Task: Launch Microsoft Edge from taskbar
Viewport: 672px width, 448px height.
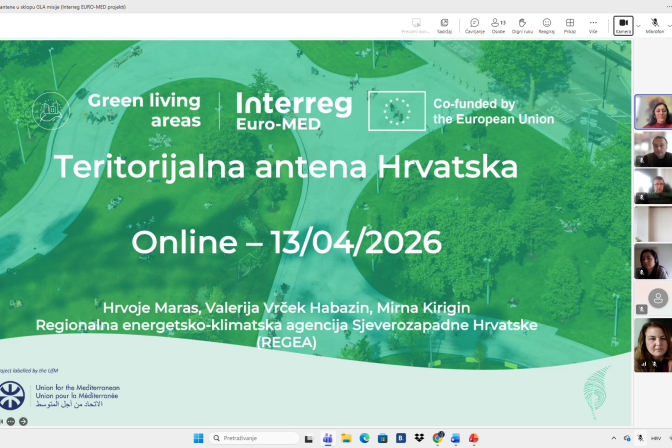Action: pos(364,438)
